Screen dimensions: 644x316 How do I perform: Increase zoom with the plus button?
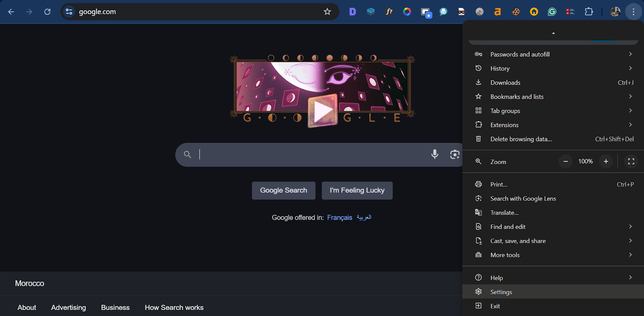coord(606,162)
